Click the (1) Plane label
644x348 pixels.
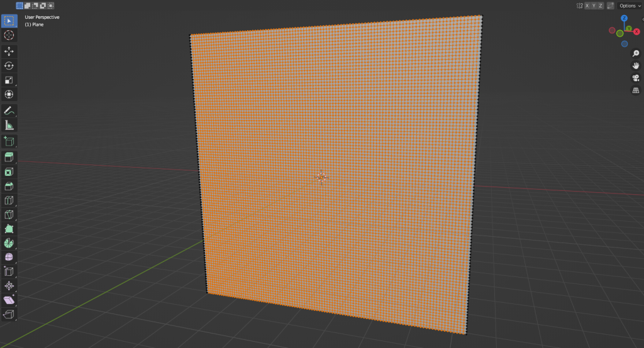click(34, 24)
